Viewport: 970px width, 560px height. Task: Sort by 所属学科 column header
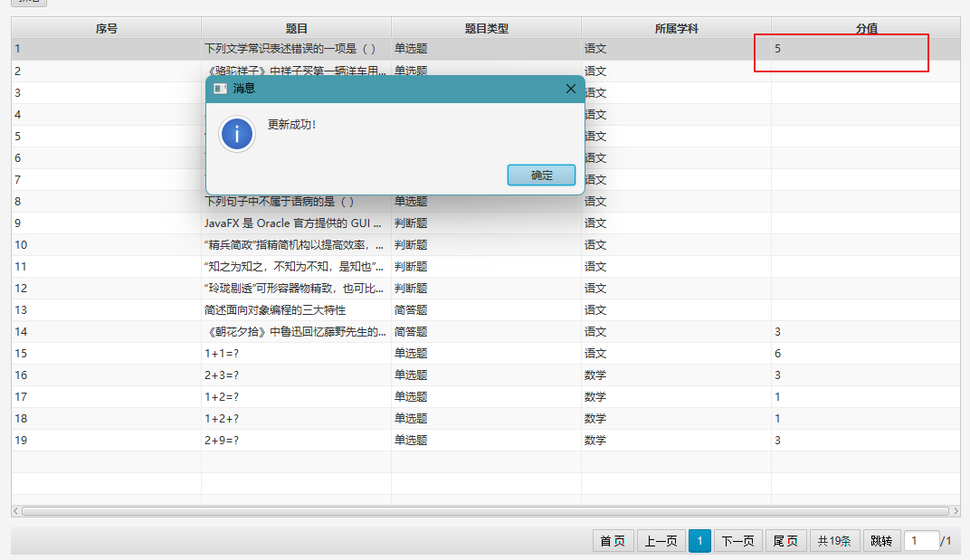676,28
